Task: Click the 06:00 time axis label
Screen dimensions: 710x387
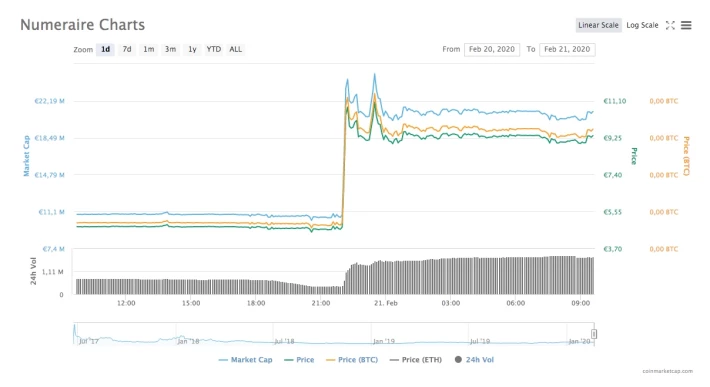Action: 516,303
